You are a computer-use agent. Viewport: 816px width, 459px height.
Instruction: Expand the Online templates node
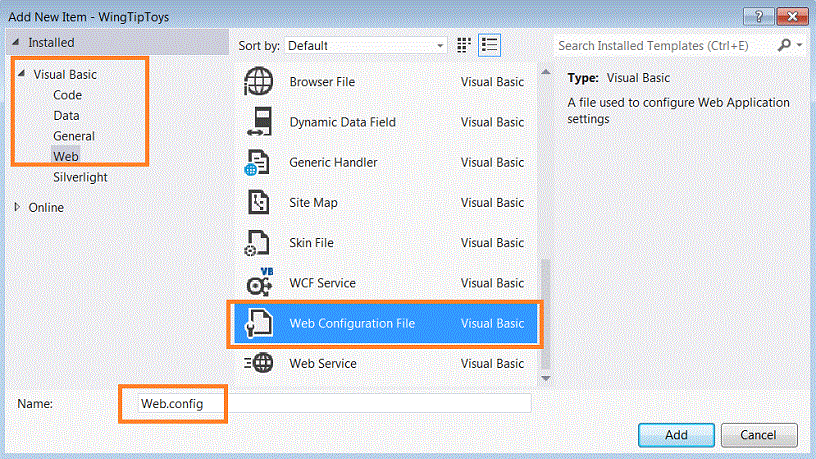[18, 208]
